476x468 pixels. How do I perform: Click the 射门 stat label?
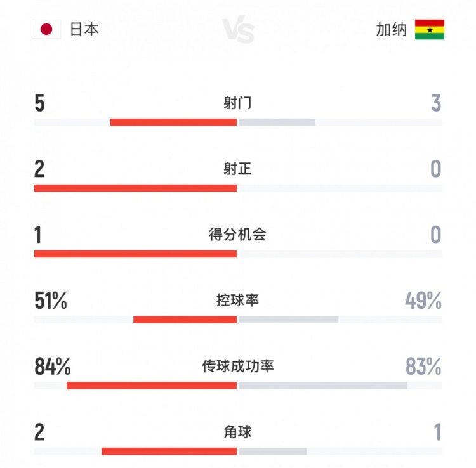tap(237, 103)
